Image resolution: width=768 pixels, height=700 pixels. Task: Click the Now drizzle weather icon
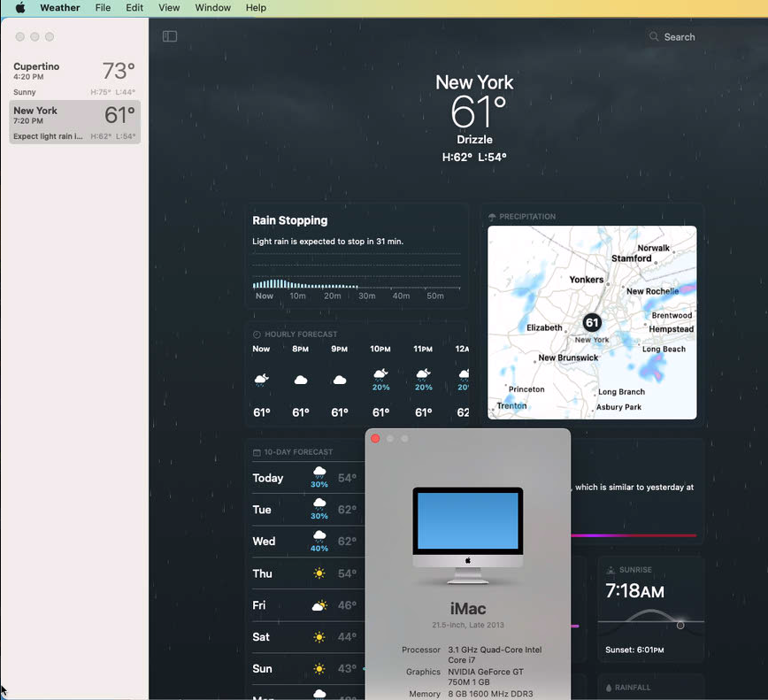click(262, 380)
